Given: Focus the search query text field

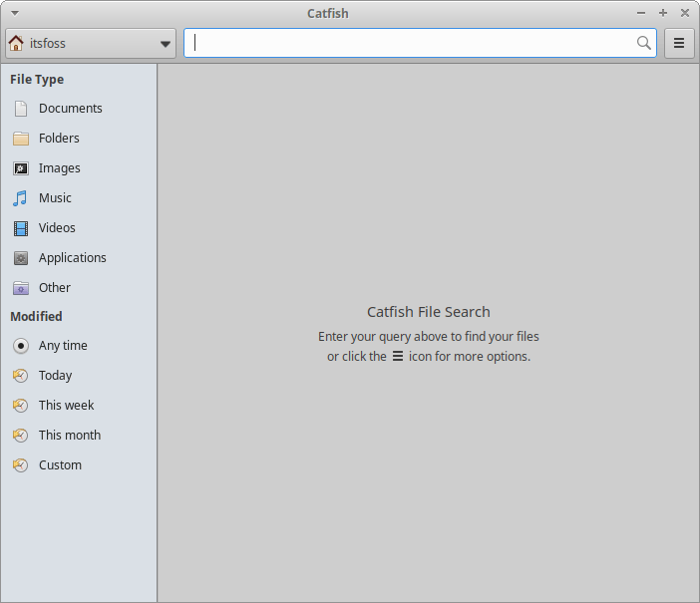Looking at the screenshot, I should click(409, 43).
